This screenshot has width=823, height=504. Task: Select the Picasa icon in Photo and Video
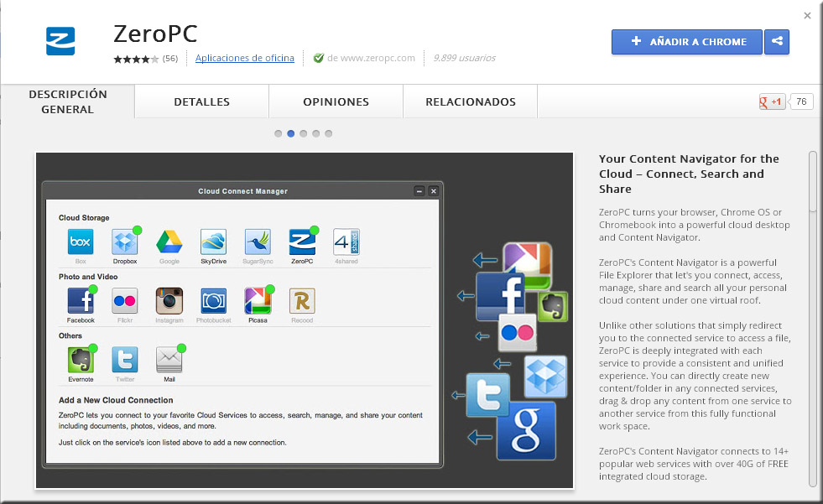pyautogui.click(x=258, y=301)
